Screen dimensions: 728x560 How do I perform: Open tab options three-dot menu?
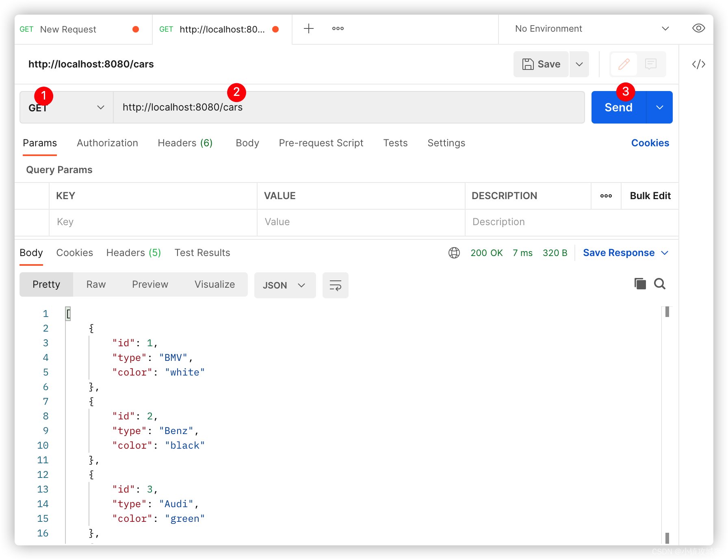(338, 28)
